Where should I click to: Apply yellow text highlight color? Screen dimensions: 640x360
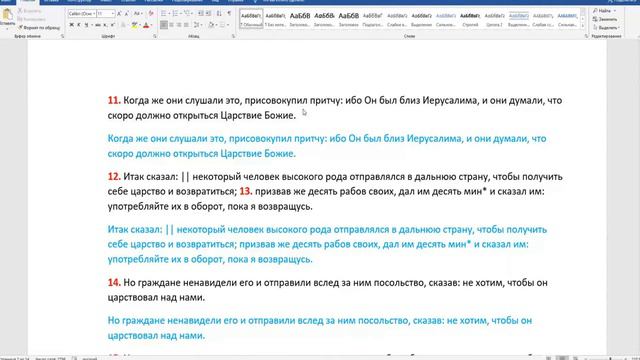coord(134,25)
